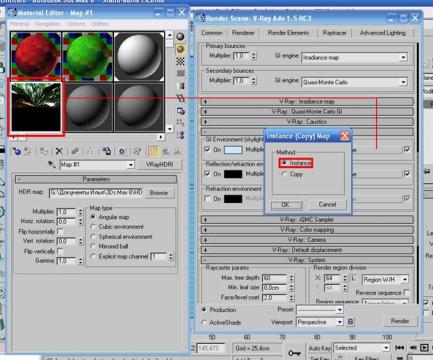Click the eyedropper Pick Material icon
This screenshot has height=360, width=433.
[x=51, y=164]
